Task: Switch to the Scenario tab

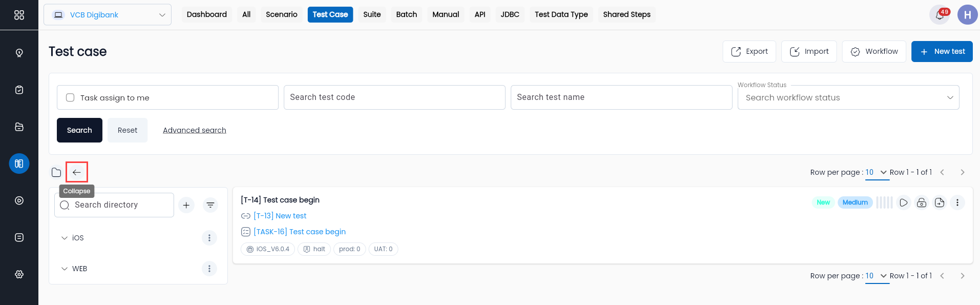Action: coord(282,14)
